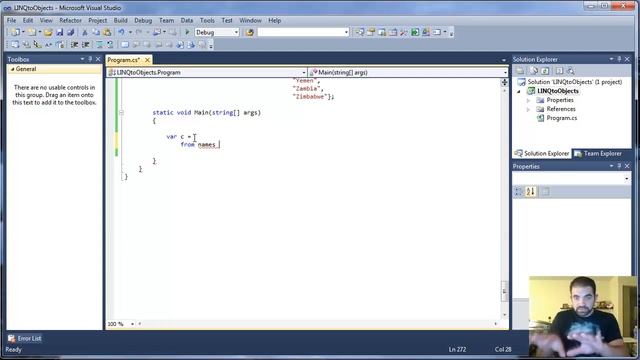Click the Cut scissors icon

pyautogui.click(x=85, y=32)
